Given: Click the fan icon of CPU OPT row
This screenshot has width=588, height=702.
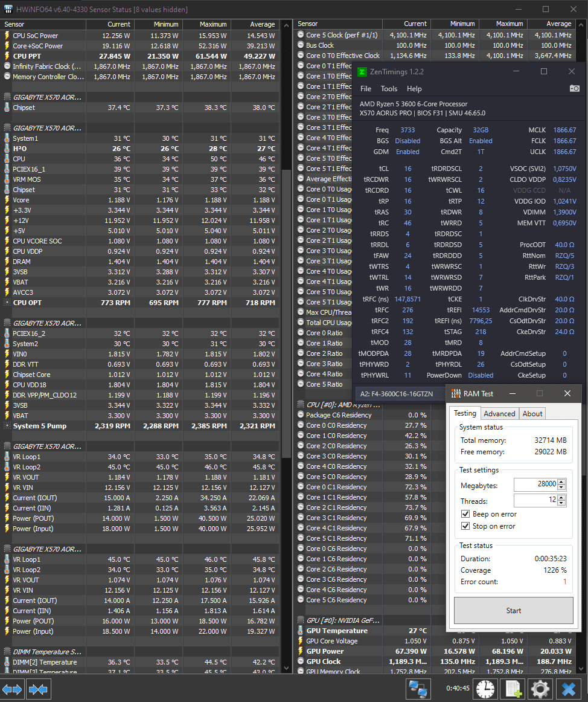Looking at the screenshot, I should [7, 303].
